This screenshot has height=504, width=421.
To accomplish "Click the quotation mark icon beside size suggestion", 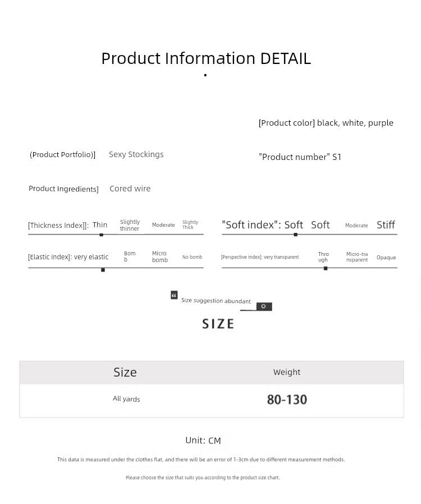I will (x=174, y=295).
